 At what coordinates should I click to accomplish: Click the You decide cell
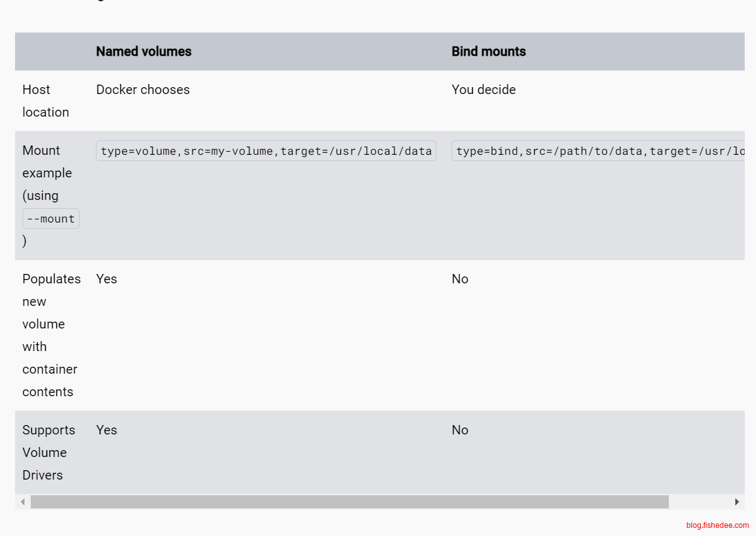[483, 90]
